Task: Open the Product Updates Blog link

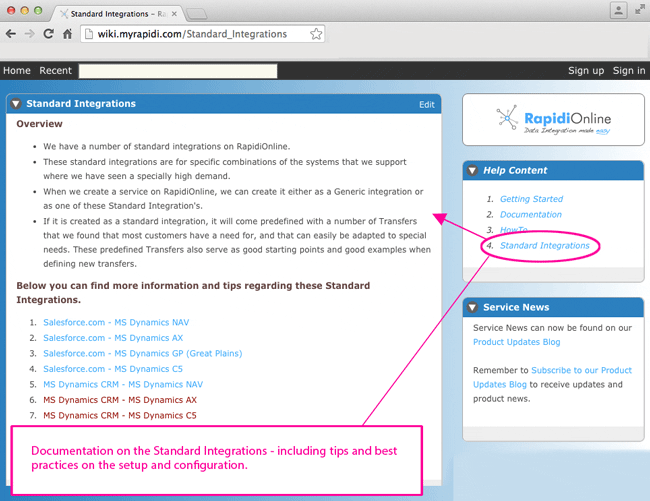Action: coord(517,342)
